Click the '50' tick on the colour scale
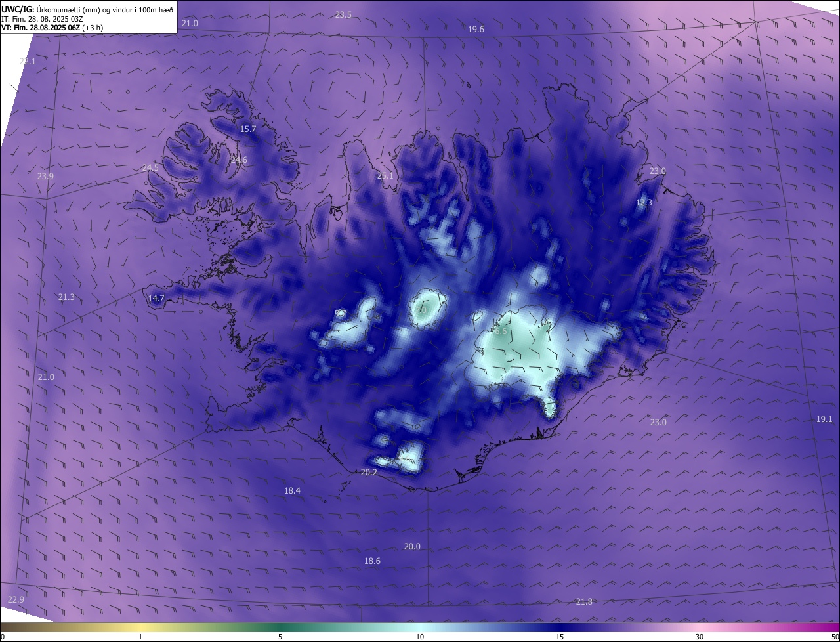840x642 pixels. (x=835, y=637)
